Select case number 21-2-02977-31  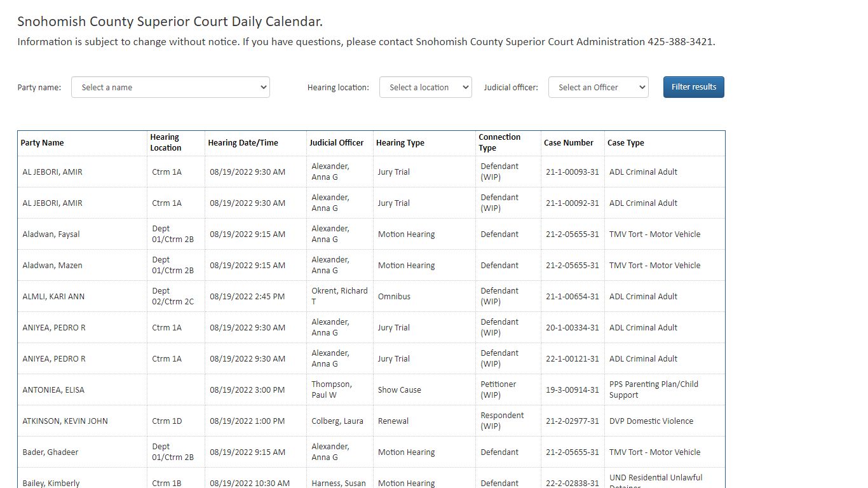click(573, 421)
